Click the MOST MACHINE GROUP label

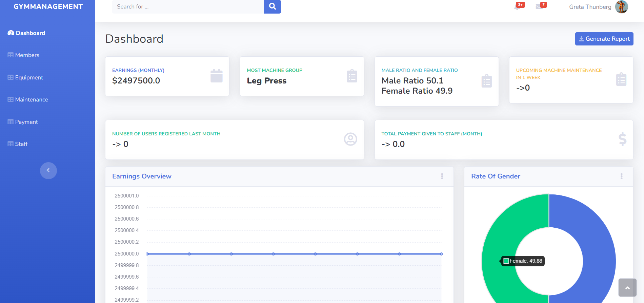tap(275, 70)
